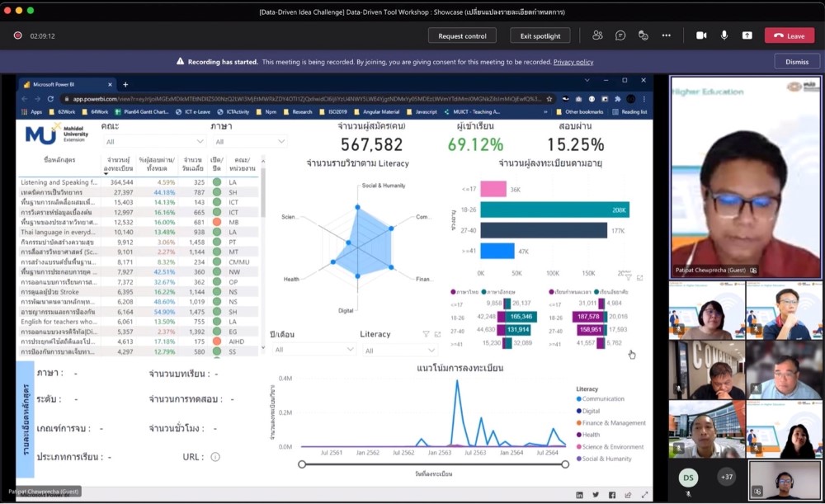Toggle the Communication series in chart legend
The image size is (825, 504).
(604, 399)
